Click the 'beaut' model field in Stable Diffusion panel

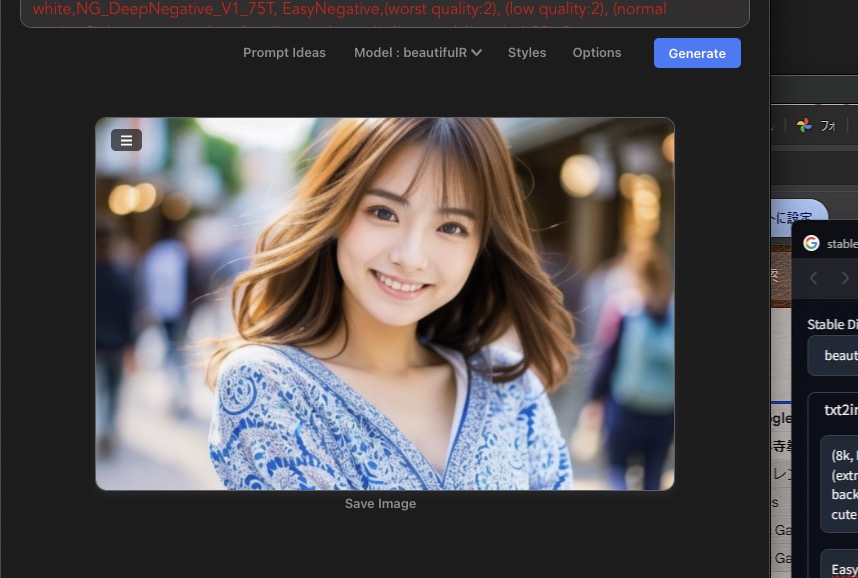pos(833,356)
